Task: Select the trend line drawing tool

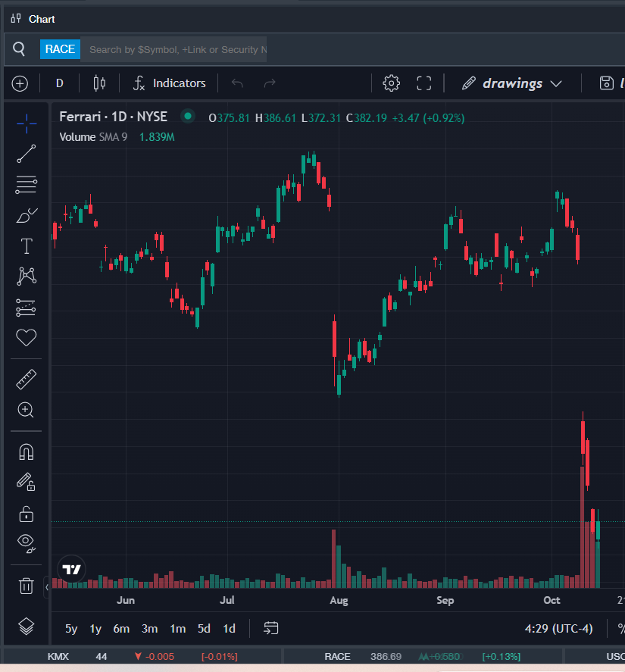Action: [x=27, y=154]
